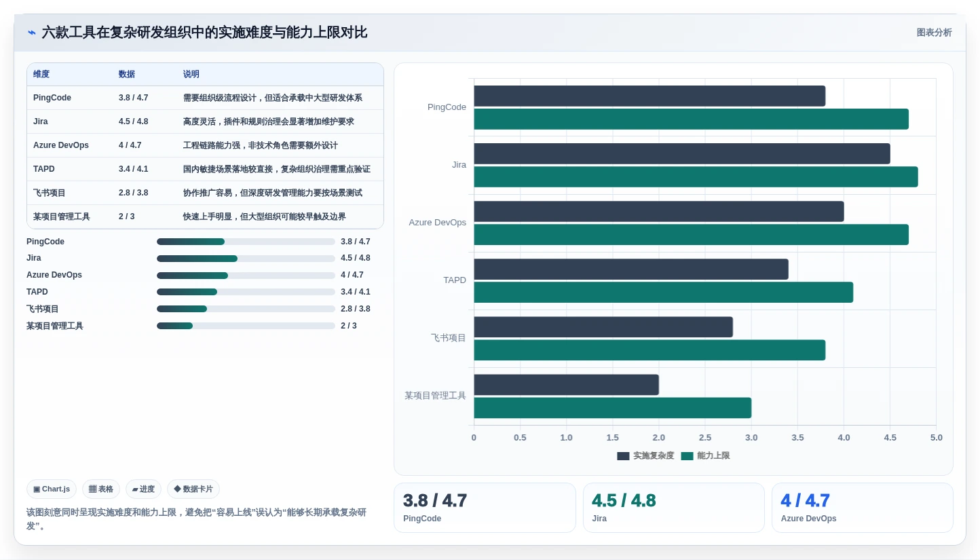980x560 pixels.
Task: Click TAPD 能力上限 green bar in chart
Action: 663,292
